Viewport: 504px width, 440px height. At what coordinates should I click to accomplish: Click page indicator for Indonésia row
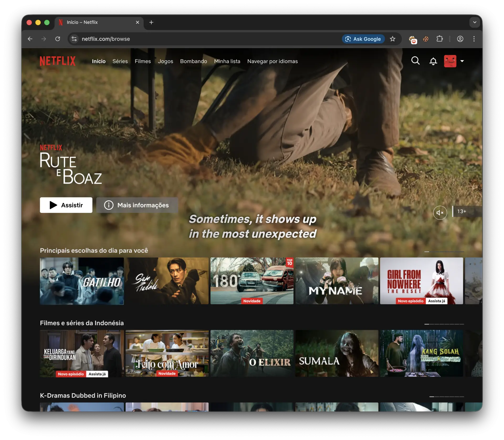444,324
